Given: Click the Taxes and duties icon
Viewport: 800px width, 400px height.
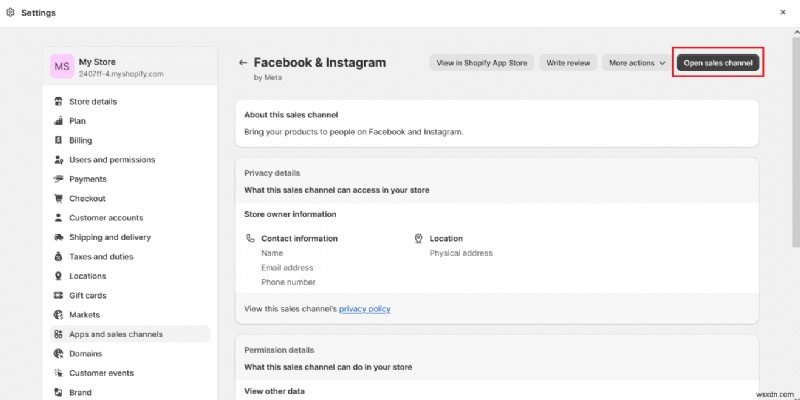Looking at the screenshot, I should pos(58,257).
